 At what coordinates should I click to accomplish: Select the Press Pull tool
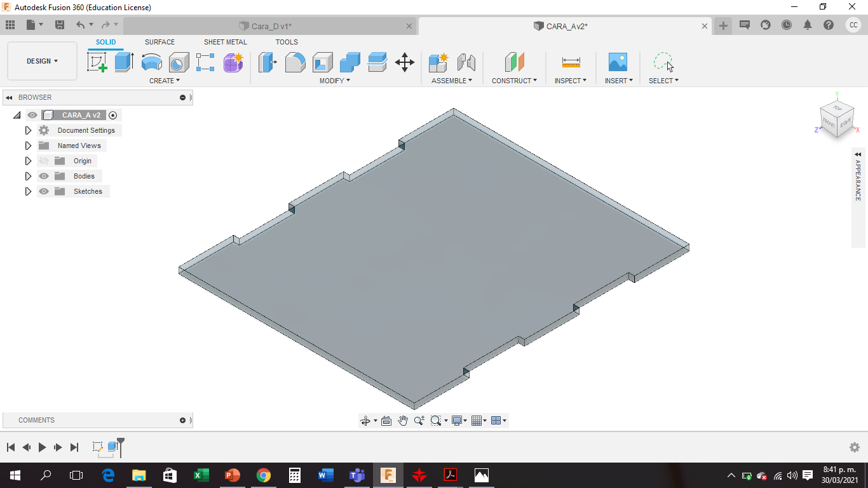pyautogui.click(x=268, y=62)
